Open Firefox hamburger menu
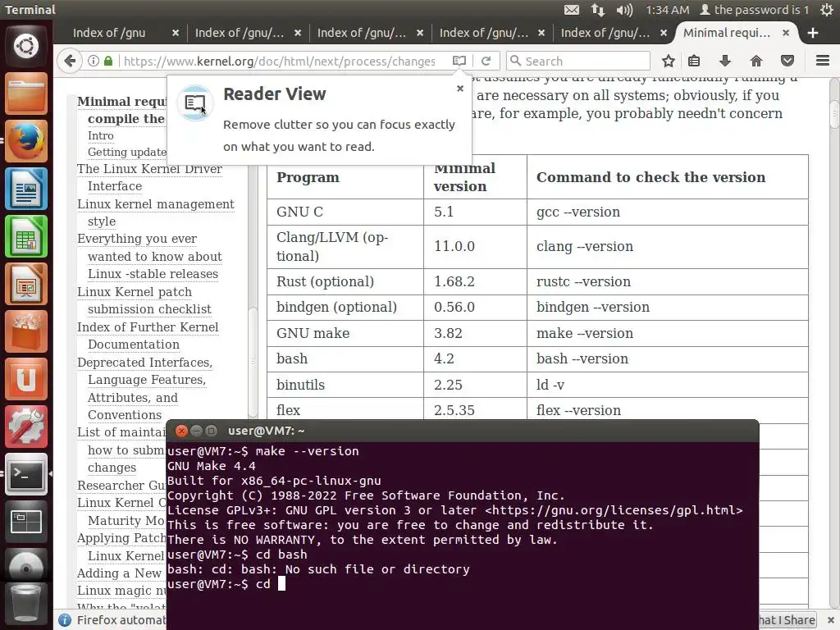 [x=823, y=61]
